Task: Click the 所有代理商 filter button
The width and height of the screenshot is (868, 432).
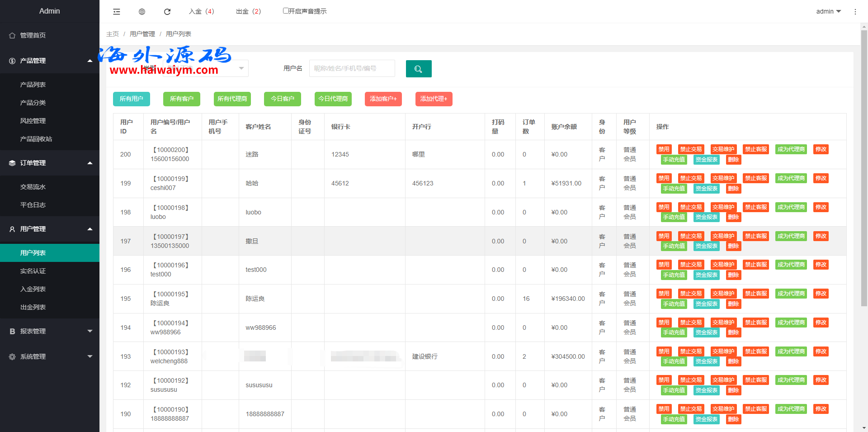Action: (232, 99)
